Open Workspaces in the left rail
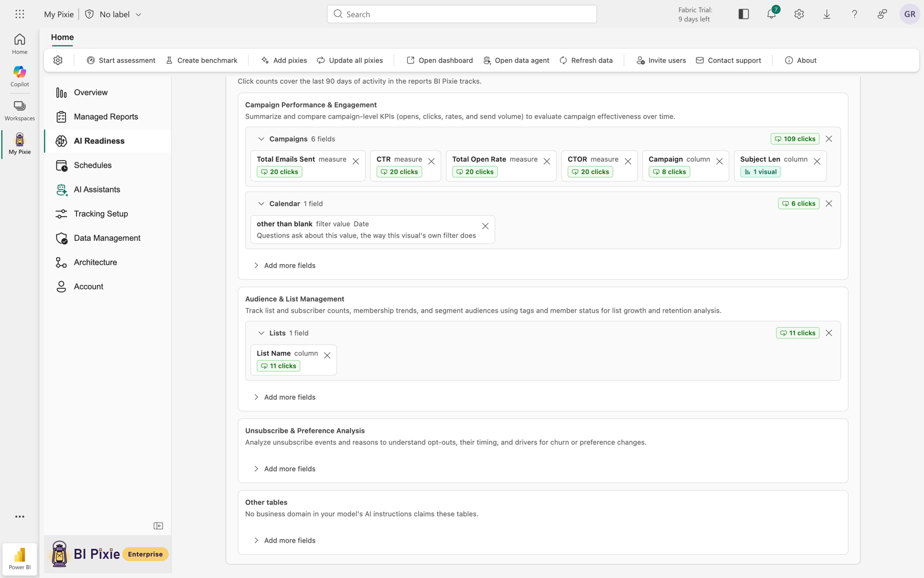 coord(20,110)
